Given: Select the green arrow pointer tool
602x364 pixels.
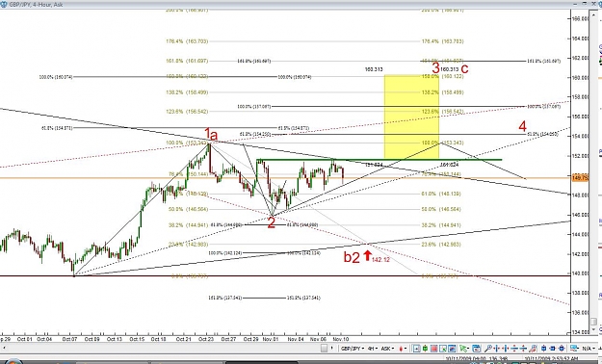Looking at the screenshot, I should (463, 349).
